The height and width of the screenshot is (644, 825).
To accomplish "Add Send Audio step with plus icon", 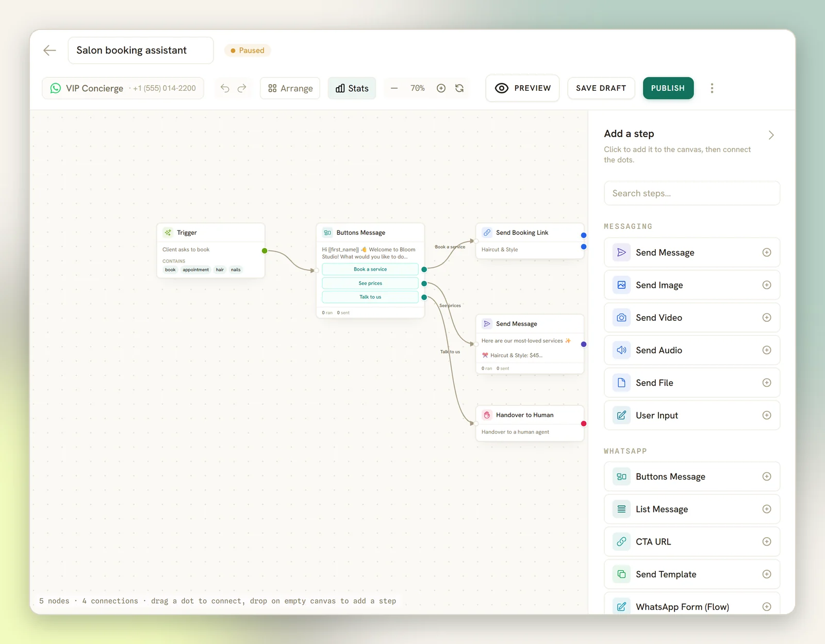I will click(767, 350).
